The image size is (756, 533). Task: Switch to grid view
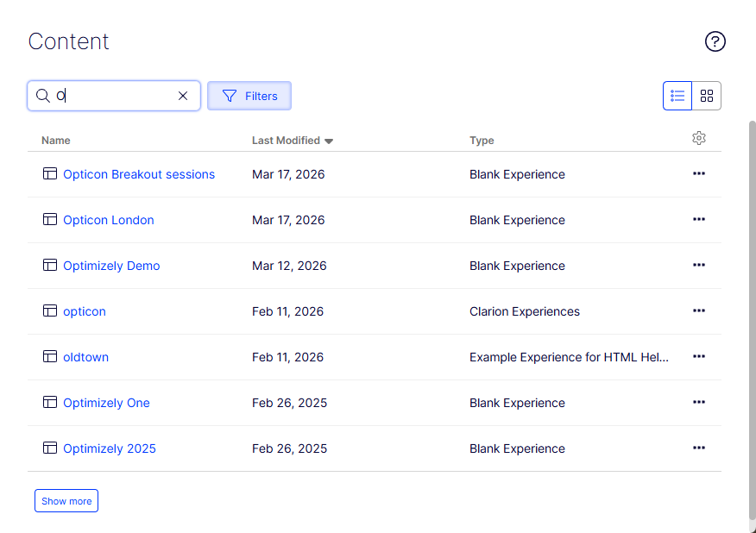point(707,96)
